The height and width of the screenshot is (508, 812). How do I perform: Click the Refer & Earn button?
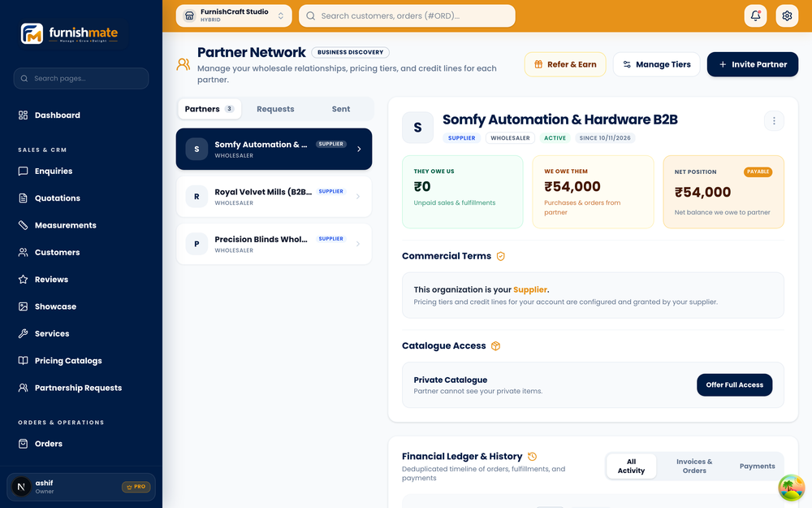[x=565, y=64]
